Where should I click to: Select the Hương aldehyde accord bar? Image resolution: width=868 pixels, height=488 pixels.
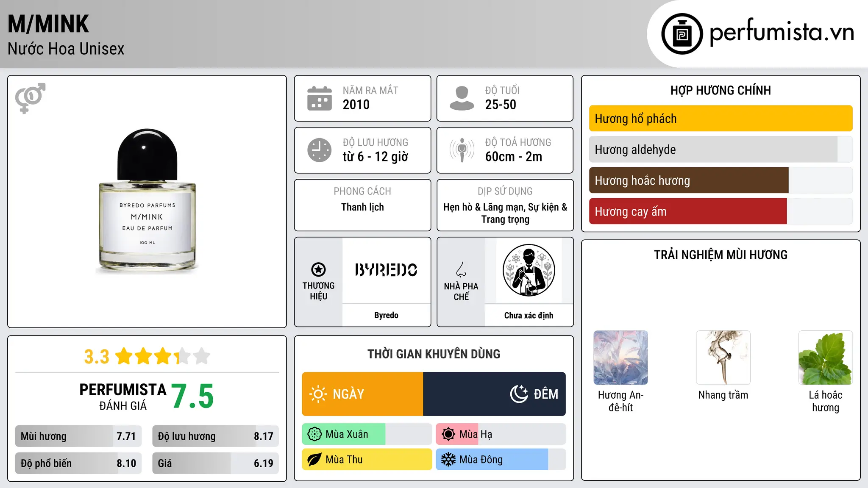click(x=721, y=150)
